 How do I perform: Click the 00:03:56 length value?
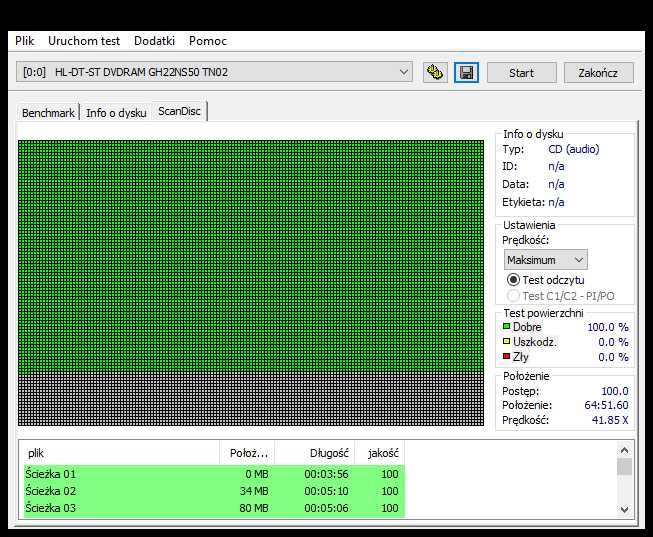click(326, 474)
